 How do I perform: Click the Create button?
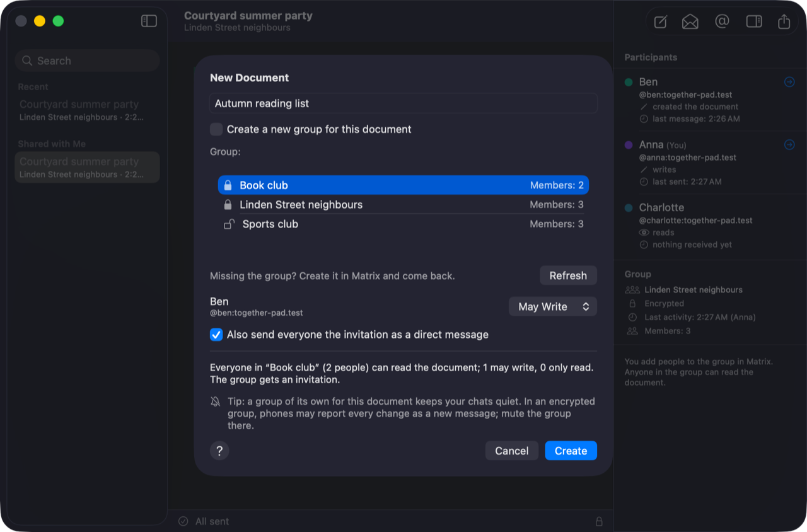click(x=571, y=451)
